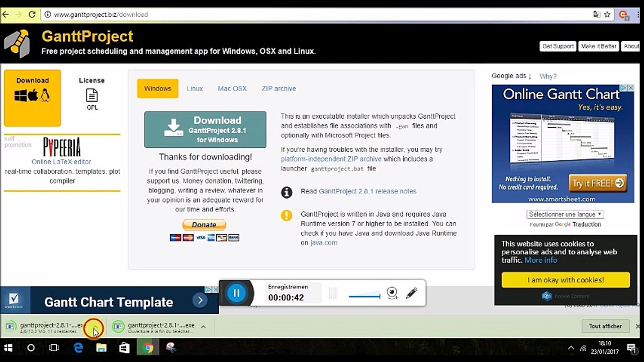Open Cortana search from the taskbar
Viewport: 644px width, 362px height.
click(31, 348)
